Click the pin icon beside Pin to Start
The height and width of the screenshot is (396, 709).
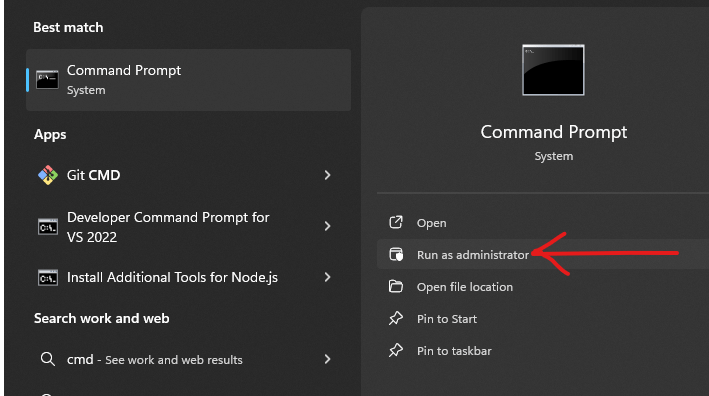point(396,318)
